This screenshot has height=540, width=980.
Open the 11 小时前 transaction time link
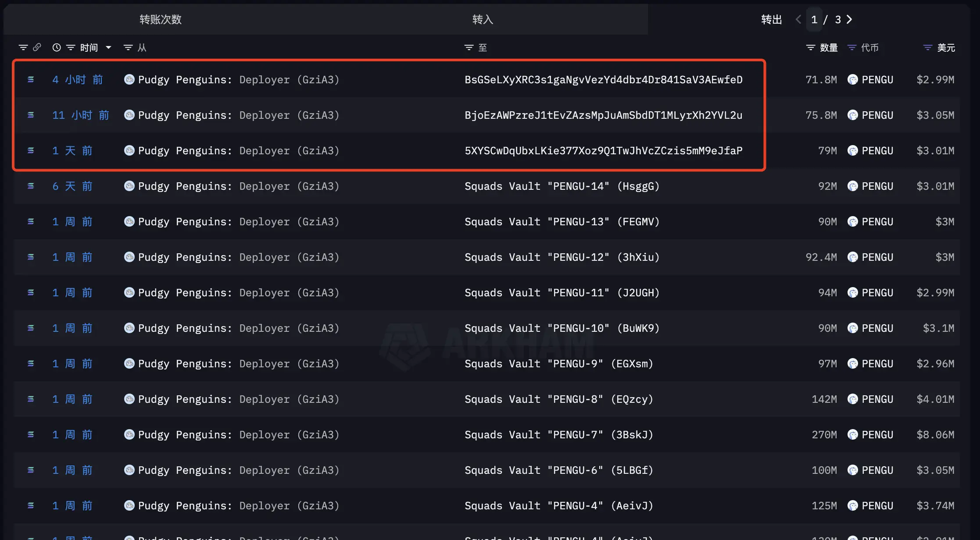click(x=81, y=115)
